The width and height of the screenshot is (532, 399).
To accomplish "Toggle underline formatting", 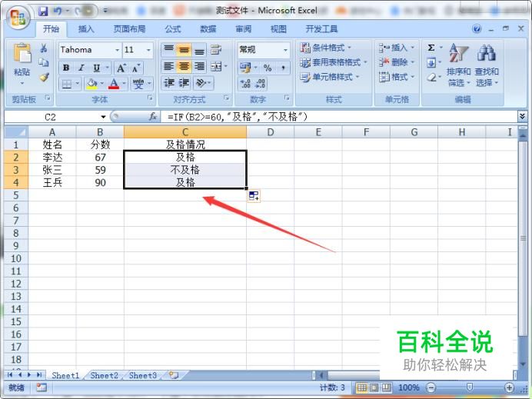I will point(97,68).
